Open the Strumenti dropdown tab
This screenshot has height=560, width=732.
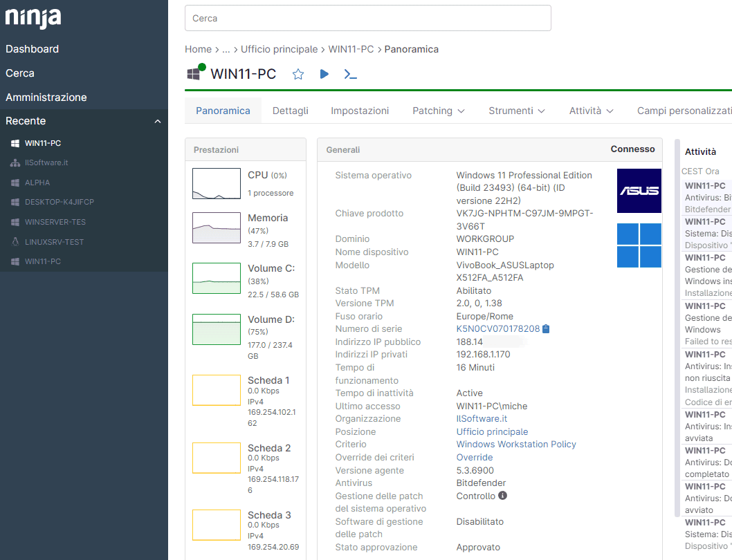(517, 111)
